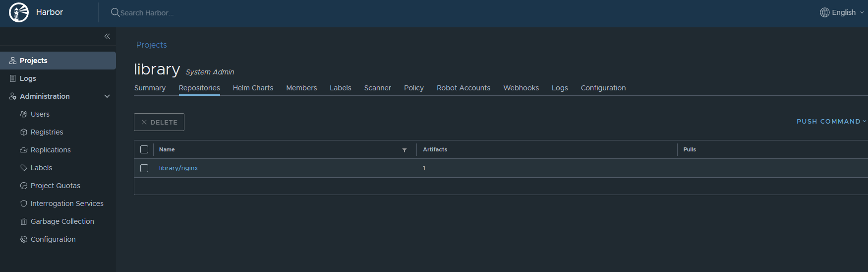Click the globe language icon

coord(824,12)
